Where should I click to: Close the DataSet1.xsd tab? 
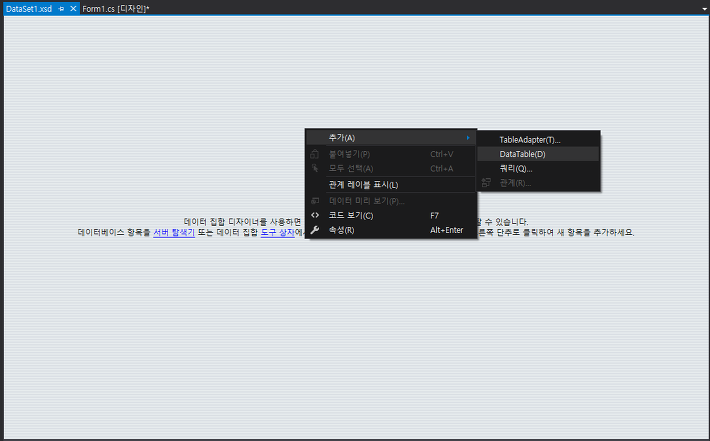tap(73, 9)
